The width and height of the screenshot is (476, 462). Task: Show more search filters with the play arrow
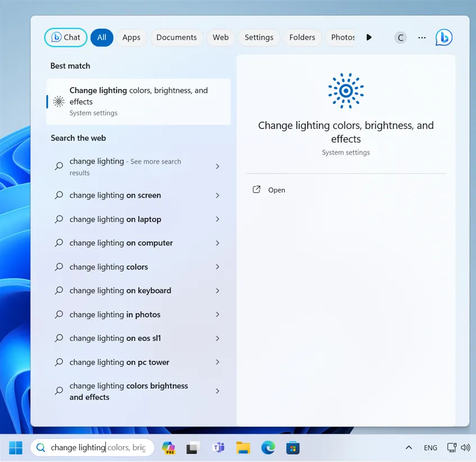click(369, 38)
